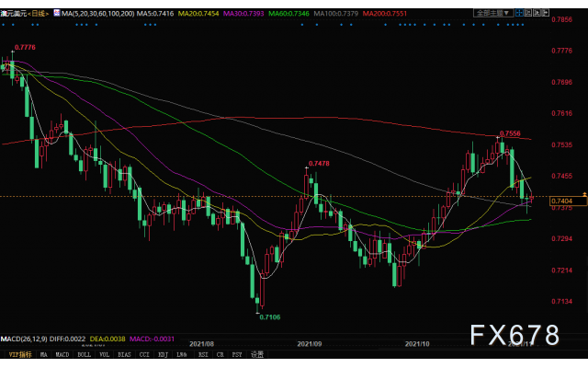Select the CR indicator tab
This screenshot has width=588, height=368.
220,354
